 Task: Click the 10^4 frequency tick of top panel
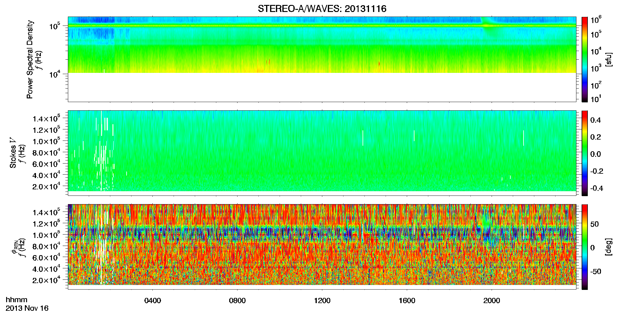[55, 74]
